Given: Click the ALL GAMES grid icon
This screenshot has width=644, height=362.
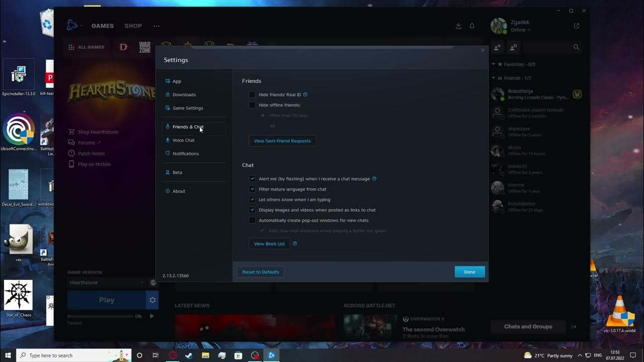Looking at the screenshot, I should tap(71, 47).
